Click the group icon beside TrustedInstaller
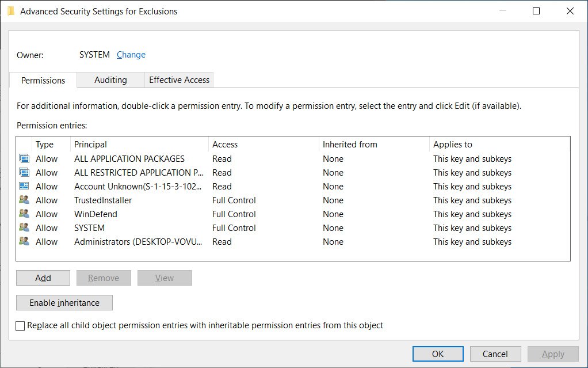This screenshot has width=588, height=368. 23,200
